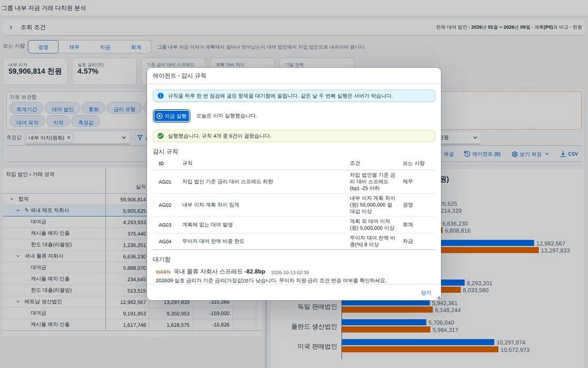Expand the 조회 조건 panel chevron
The height and width of the screenshot is (368, 588).
pos(11,27)
